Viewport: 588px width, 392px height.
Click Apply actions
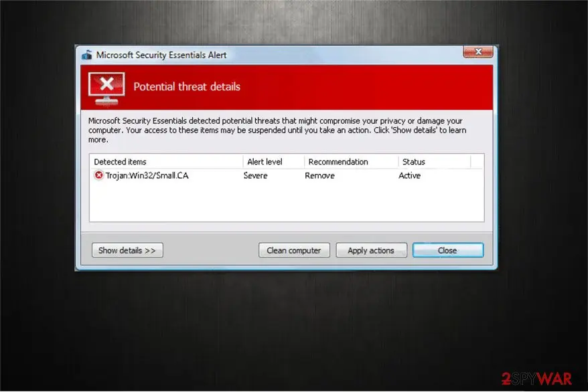click(x=371, y=250)
